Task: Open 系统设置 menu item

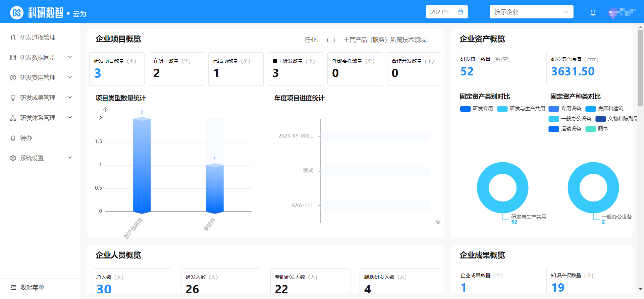Action: tap(40, 158)
